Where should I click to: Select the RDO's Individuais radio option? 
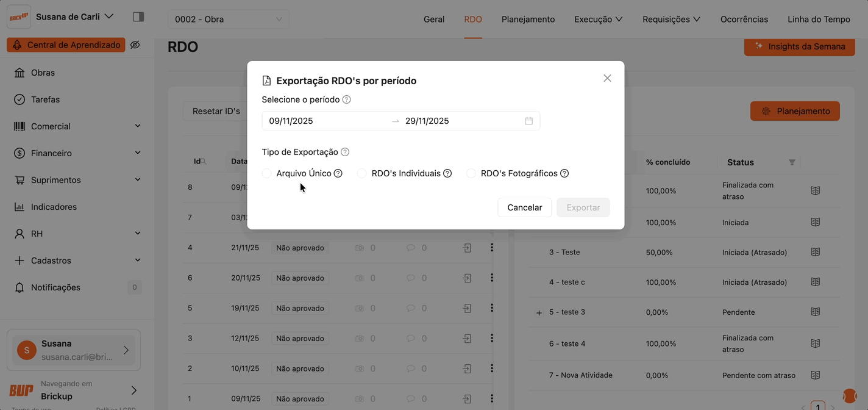[362, 173]
